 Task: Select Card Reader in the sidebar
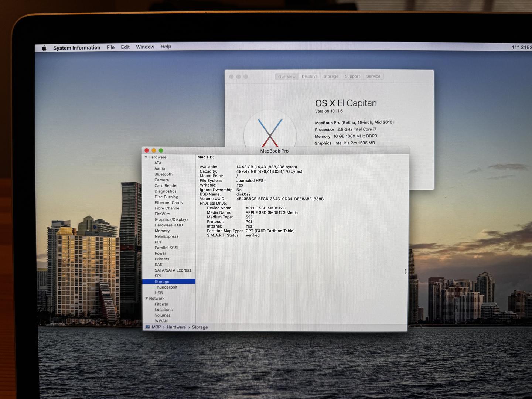click(166, 186)
